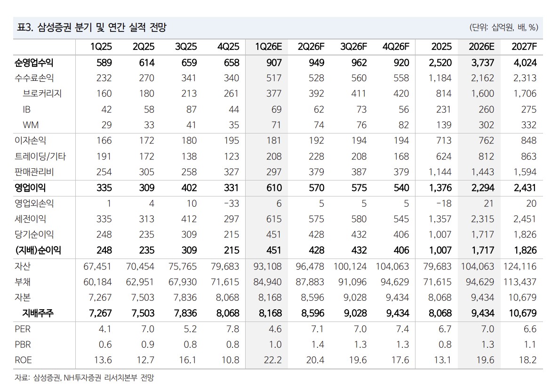Select the source footnote 자료: 삼성증권
Screen dimensions: 559x392
(38, 378)
